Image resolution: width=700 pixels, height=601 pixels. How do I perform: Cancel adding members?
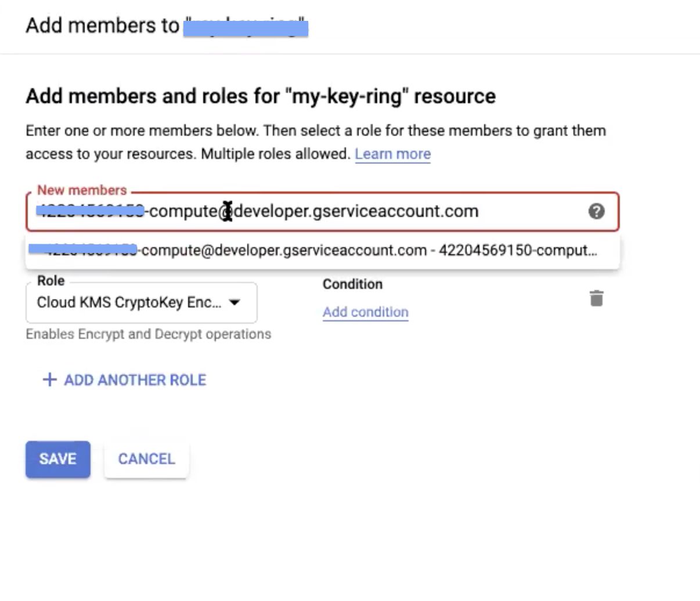tap(146, 459)
